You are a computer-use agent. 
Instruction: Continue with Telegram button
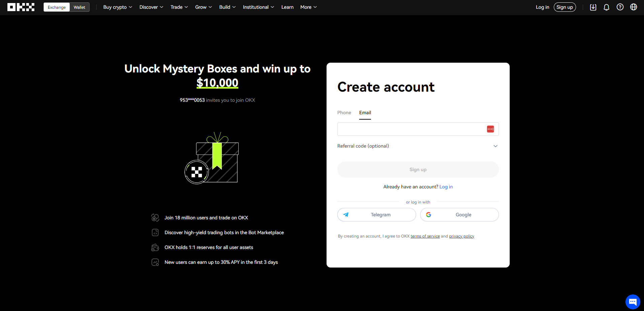point(376,215)
